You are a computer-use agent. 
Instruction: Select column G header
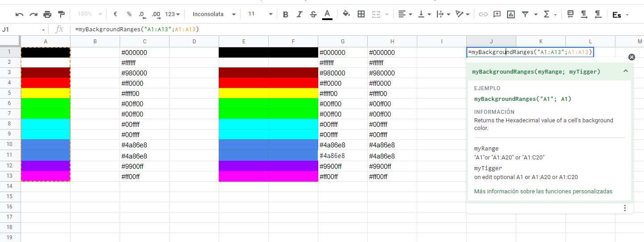point(343,42)
